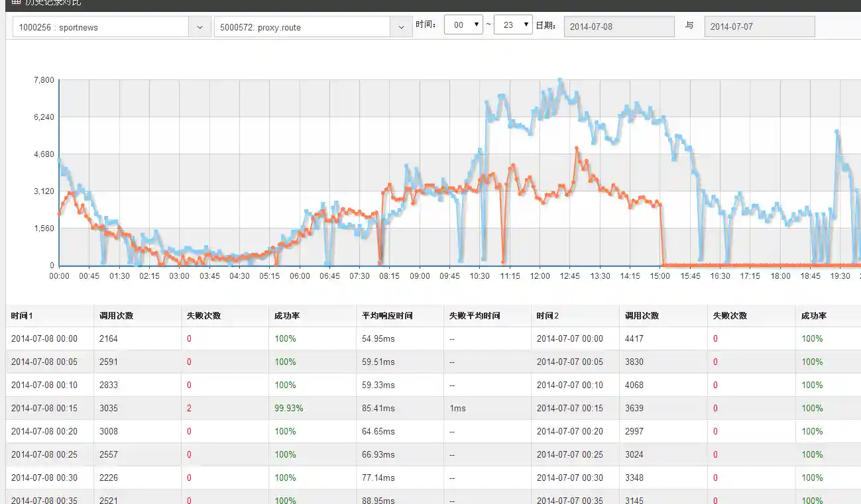
Task: Click the 失败平均时间 column header
Action: pos(475,316)
